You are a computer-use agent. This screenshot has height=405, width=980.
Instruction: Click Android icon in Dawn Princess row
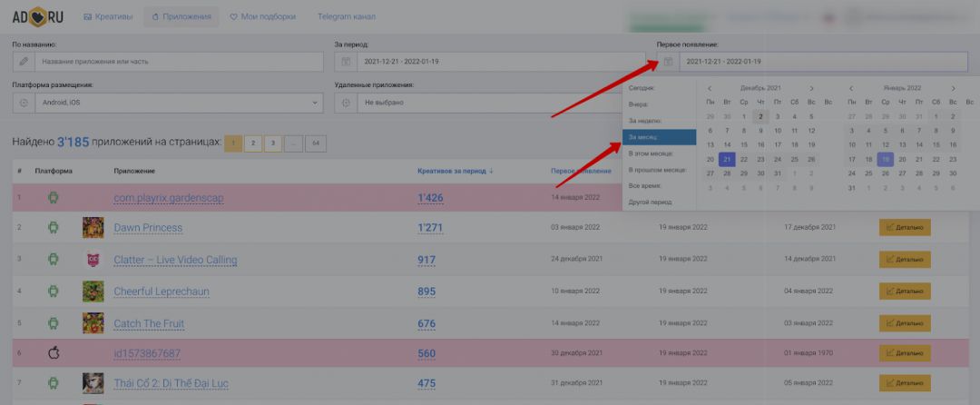[x=53, y=227]
